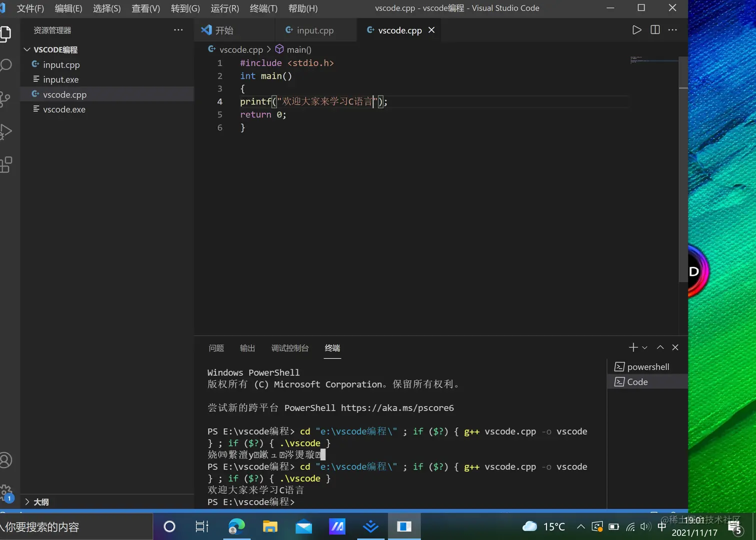The width and height of the screenshot is (756, 540).
Task: Open the 终端(T) menu
Action: (x=263, y=8)
